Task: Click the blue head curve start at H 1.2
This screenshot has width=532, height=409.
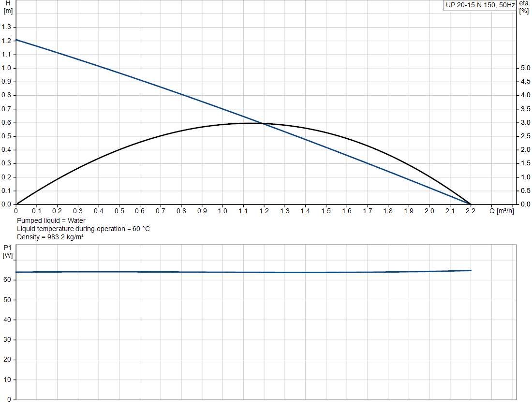Action: (x=16, y=40)
